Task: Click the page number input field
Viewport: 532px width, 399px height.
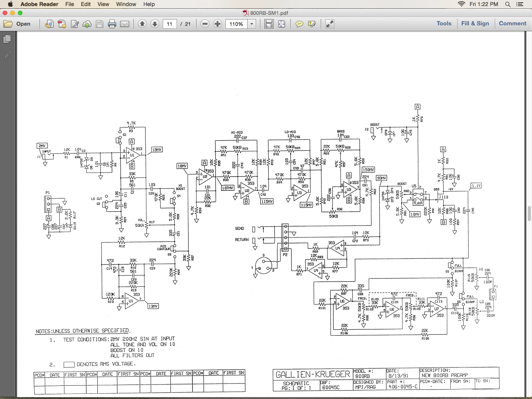Action: tap(169, 24)
